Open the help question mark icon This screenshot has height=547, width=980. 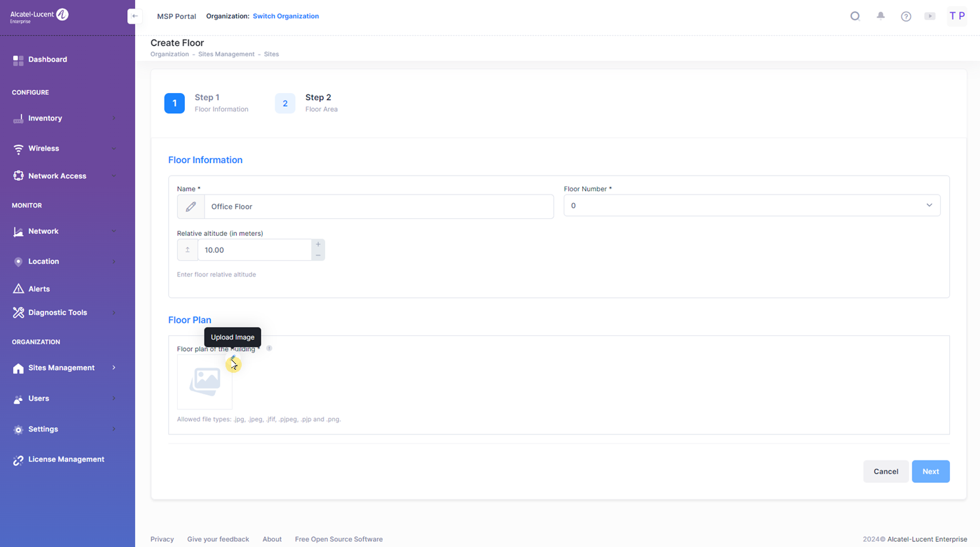click(906, 16)
